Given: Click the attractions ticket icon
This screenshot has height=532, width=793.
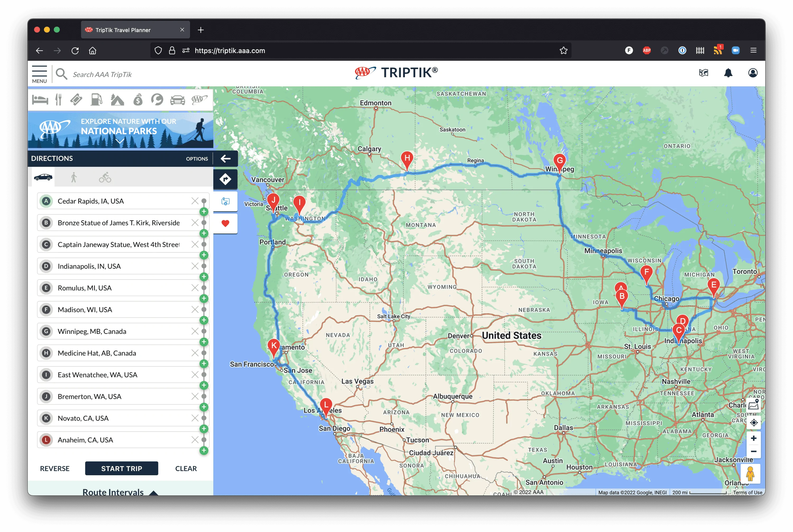Looking at the screenshot, I should coord(76,100).
